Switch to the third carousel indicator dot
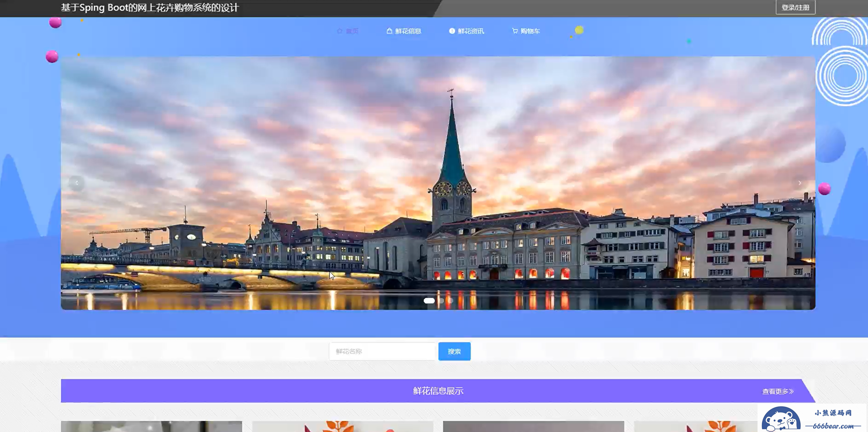This screenshot has height=432, width=868. point(451,301)
